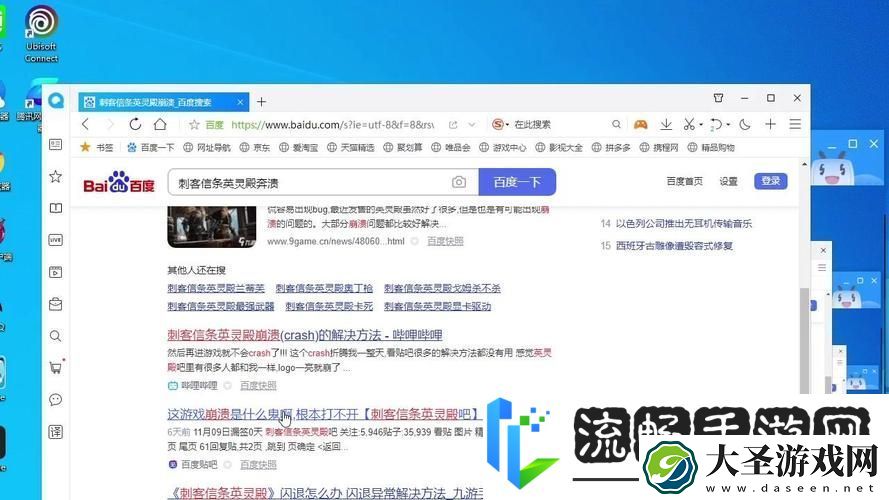889x500 pixels.
Task: Click the plus icon in toolbar
Action: [771, 124]
